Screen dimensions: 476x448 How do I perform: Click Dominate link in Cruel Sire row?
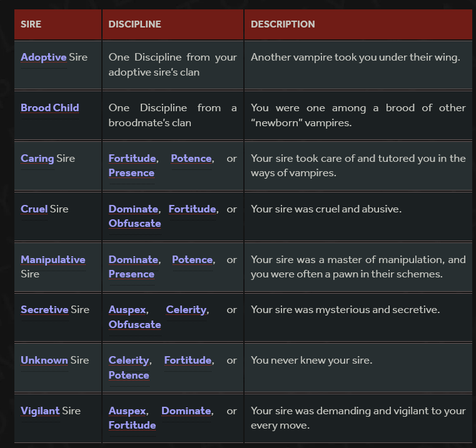[133, 209]
